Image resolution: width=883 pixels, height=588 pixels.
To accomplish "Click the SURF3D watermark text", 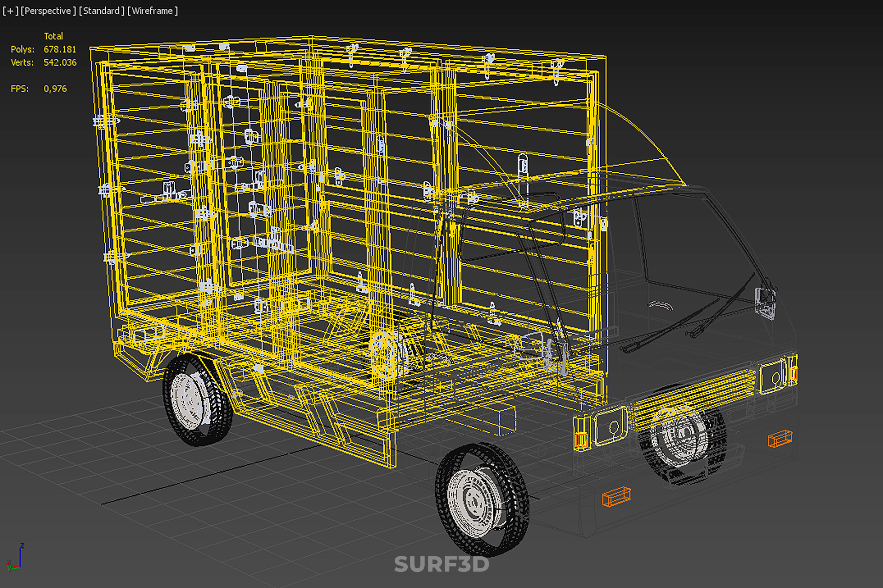I will point(441,565).
